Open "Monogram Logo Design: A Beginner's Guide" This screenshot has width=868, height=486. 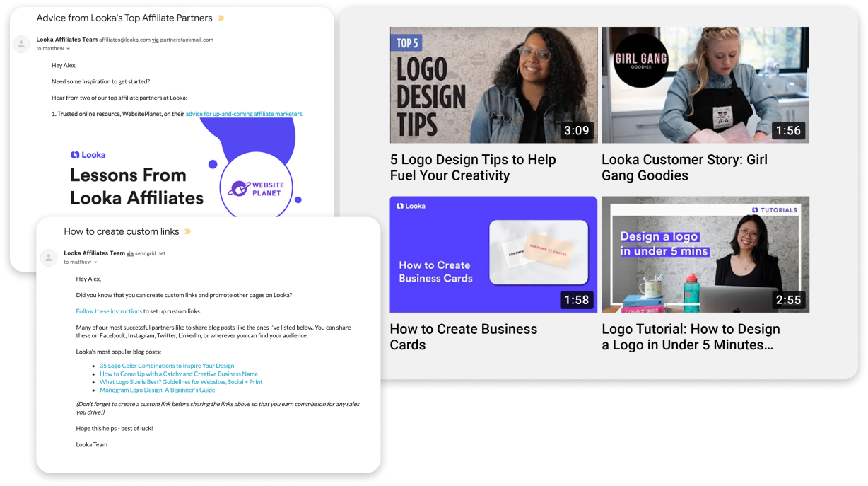158,390
